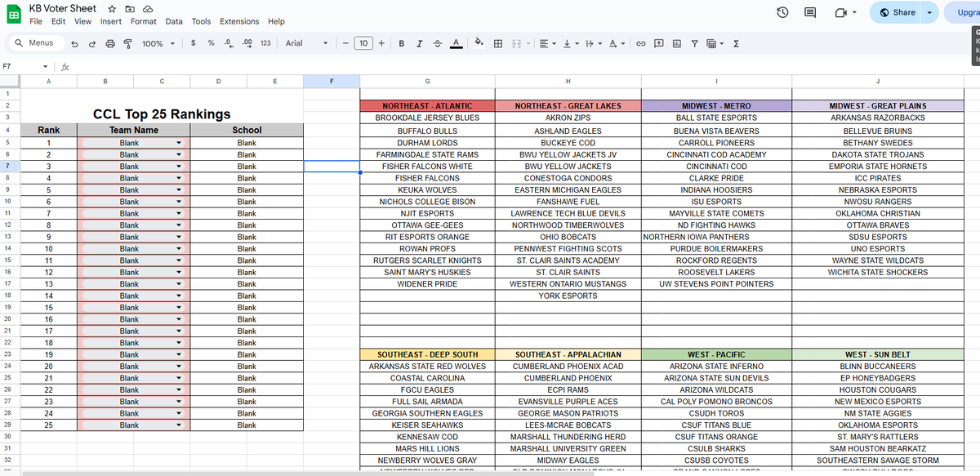
Task: Select column header G
Action: pos(427,81)
